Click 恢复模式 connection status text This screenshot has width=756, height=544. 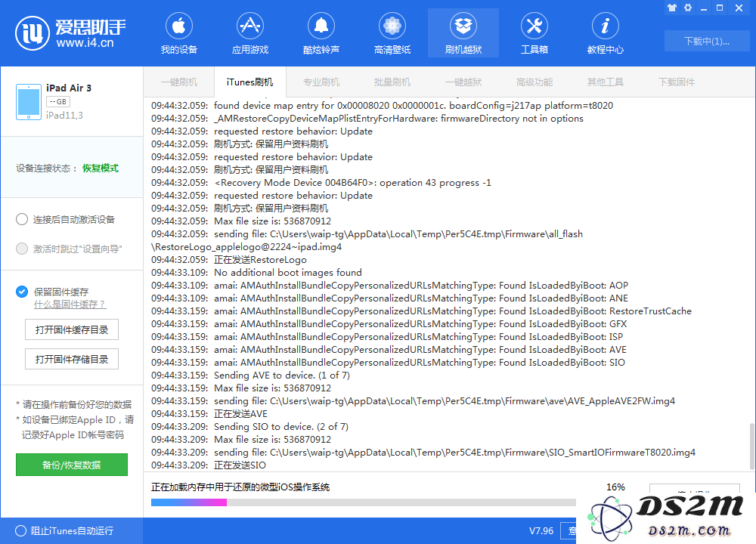coord(101,168)
